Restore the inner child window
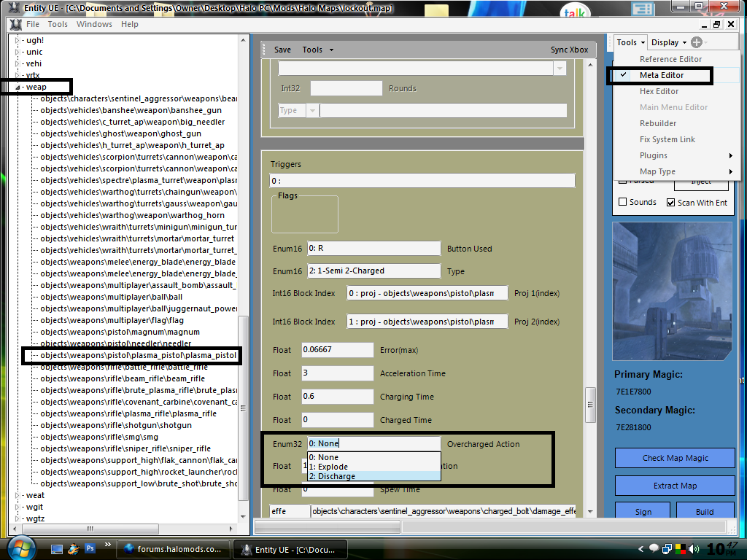Image resolution: width=747 pixels, height=560 pixels. coord(717,24)
